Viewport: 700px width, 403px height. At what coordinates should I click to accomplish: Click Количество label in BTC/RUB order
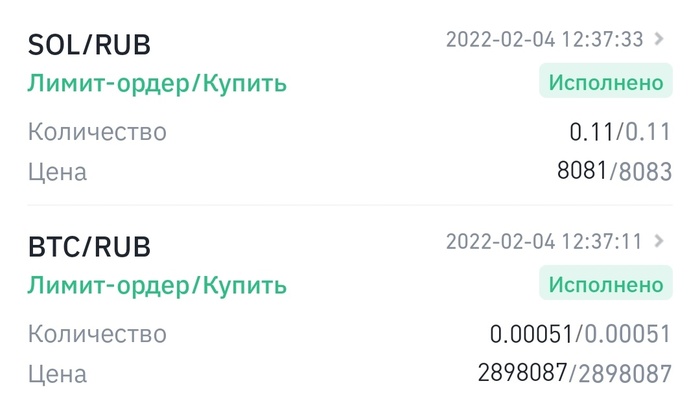97,333
